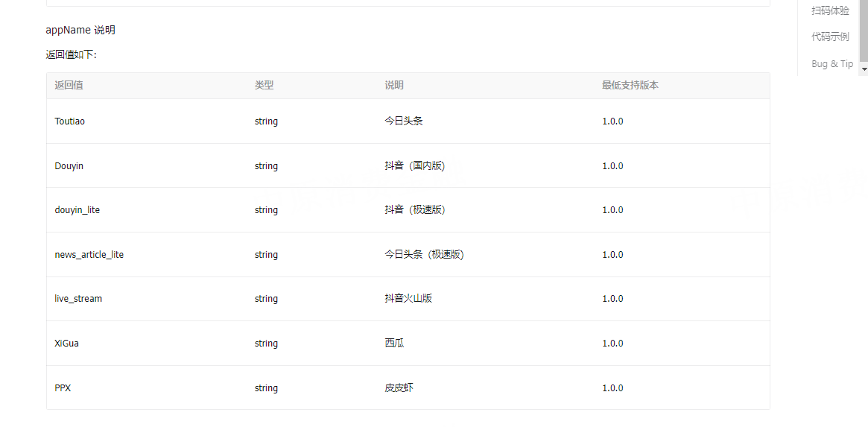Select the PPX return value cell

click(63, 388)
